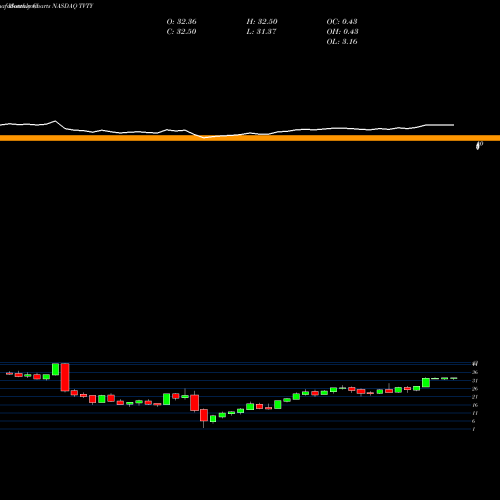Viewport: 500px width, 500px height.
Task: Click the 26 price axis label
Action: tap(475, 389)
